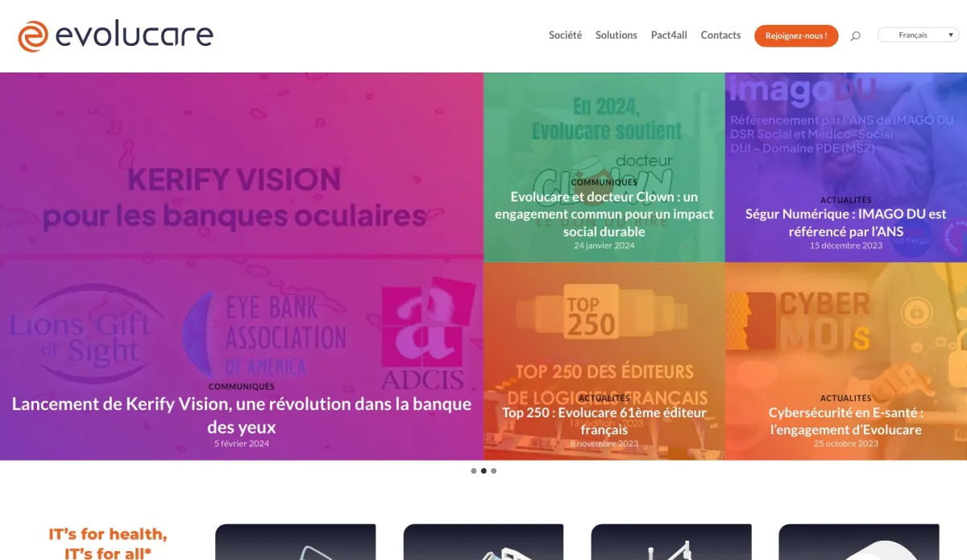967x560 pixels.
Task: Click the Rejoignez-nous button
Action: [796, 35]
